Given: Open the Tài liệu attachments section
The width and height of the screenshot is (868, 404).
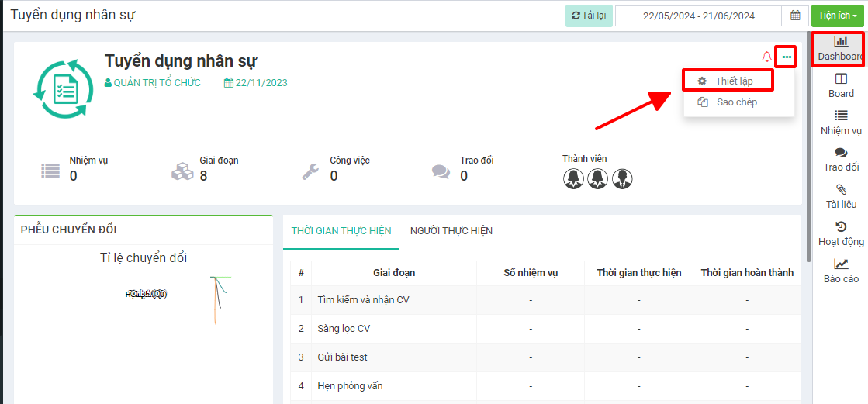Looking at the screenshot, I should [840, 196].
